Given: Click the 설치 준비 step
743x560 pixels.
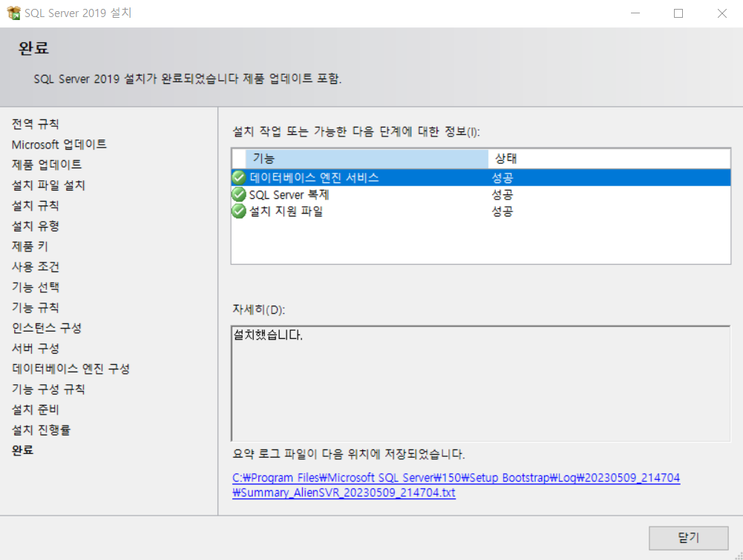Looking at the screenshot, I should 36,409.
